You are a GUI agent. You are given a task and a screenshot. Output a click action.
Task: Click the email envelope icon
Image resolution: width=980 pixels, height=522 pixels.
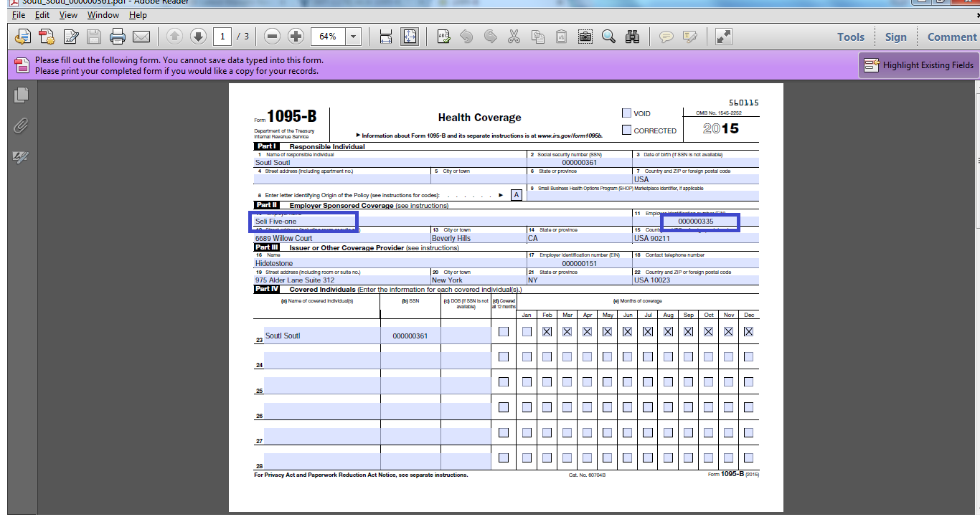coord(141,37)
